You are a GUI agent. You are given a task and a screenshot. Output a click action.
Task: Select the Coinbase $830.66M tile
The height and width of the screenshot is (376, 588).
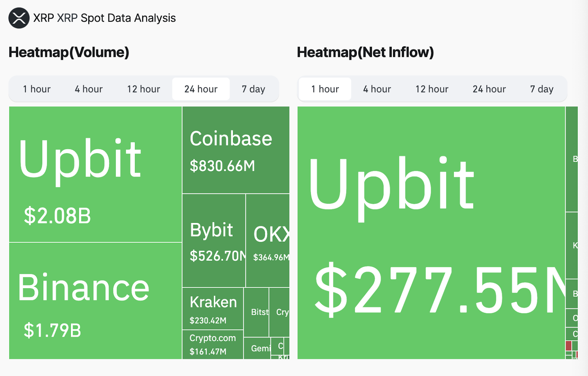(x=236, y=150)
